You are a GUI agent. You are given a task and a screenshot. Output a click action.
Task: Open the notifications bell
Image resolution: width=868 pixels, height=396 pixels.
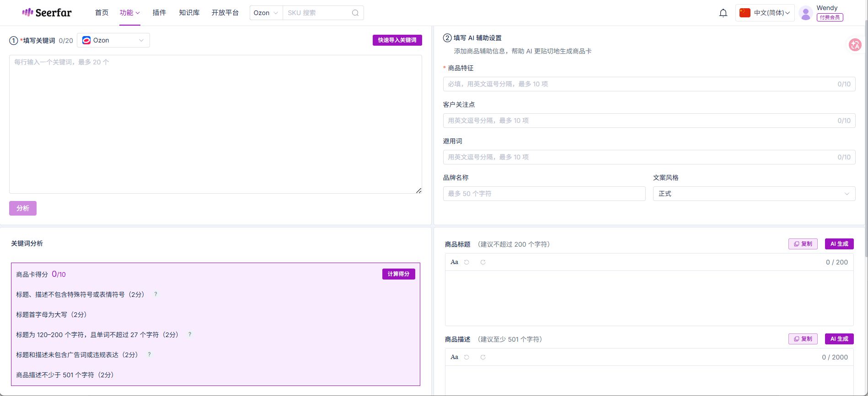[723, 13]
